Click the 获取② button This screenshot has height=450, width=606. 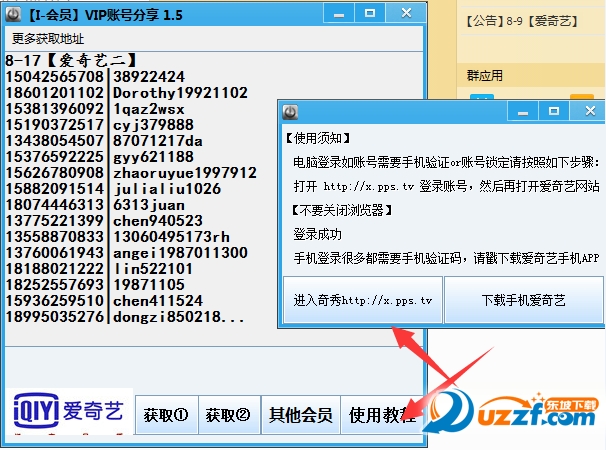tap(230, 415)
